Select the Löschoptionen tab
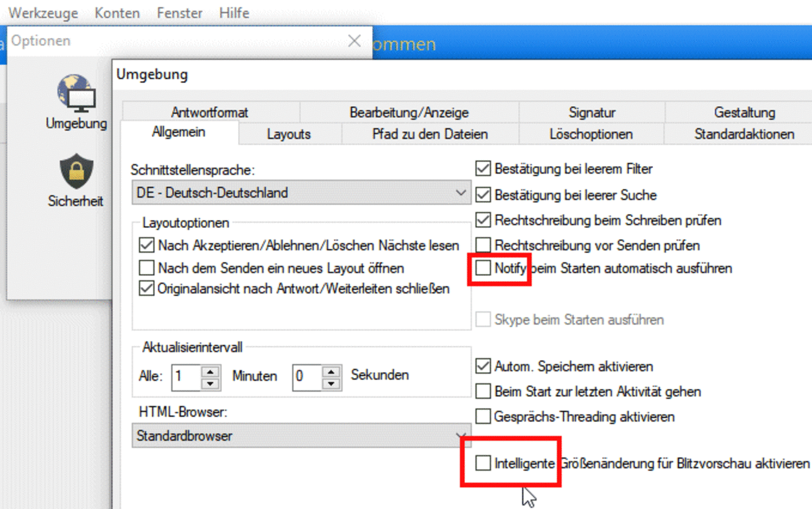Image resolution: width=812 pixels, height=509 pixels. pos(591,134)
